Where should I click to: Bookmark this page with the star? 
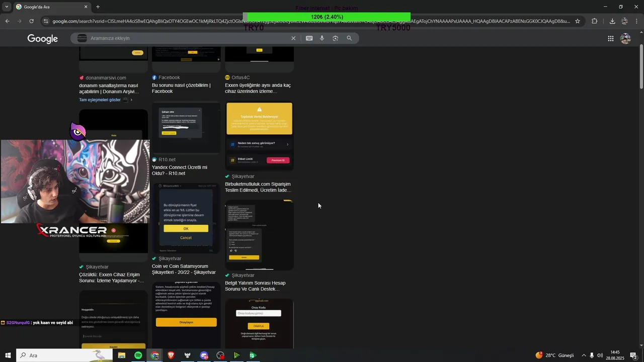[x=578, y=21]
